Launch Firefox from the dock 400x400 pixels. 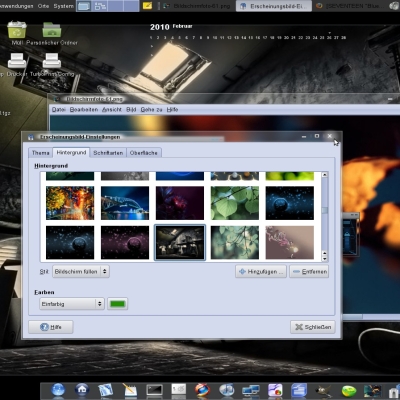pyautogui.click(x=203, y=390)
